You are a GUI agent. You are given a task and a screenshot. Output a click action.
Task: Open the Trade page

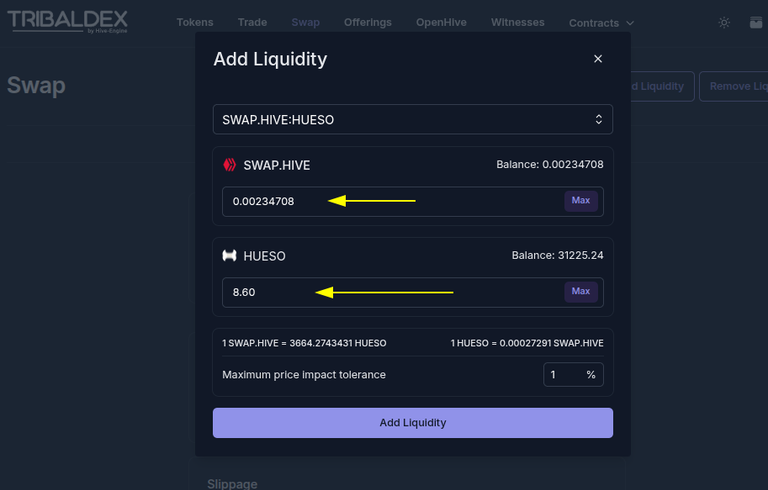(x=252, y=23)
